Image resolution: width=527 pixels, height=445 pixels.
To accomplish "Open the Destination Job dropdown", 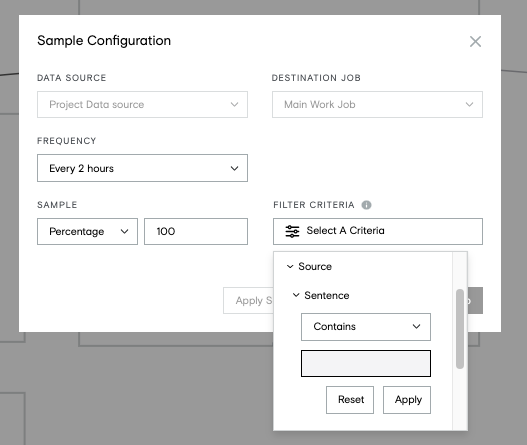I will [x=377, y=105].
